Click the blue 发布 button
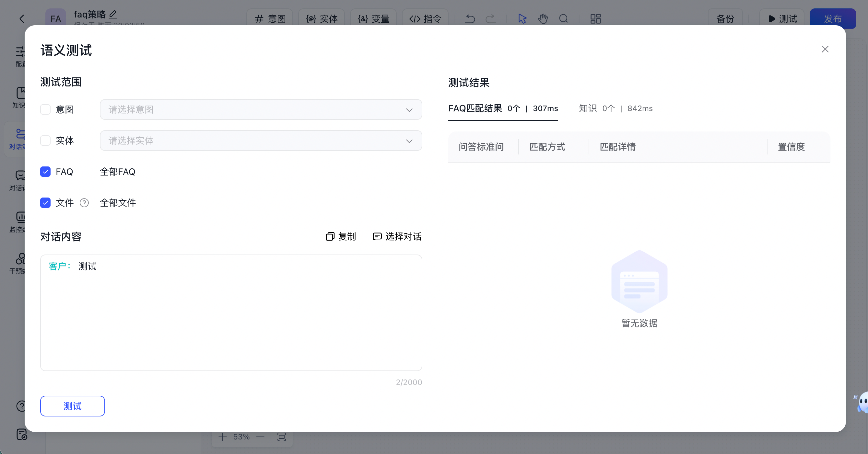The image size is (868, 454). pyautogui.click(x=833, y=18)
